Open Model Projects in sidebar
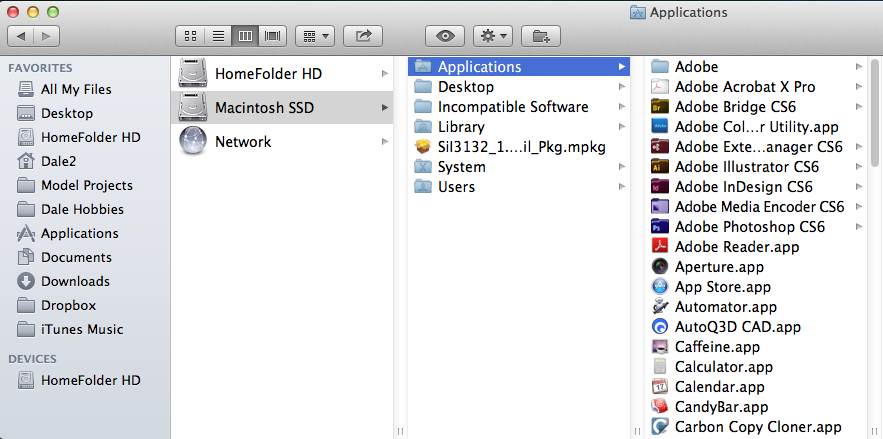 [87, 185]
